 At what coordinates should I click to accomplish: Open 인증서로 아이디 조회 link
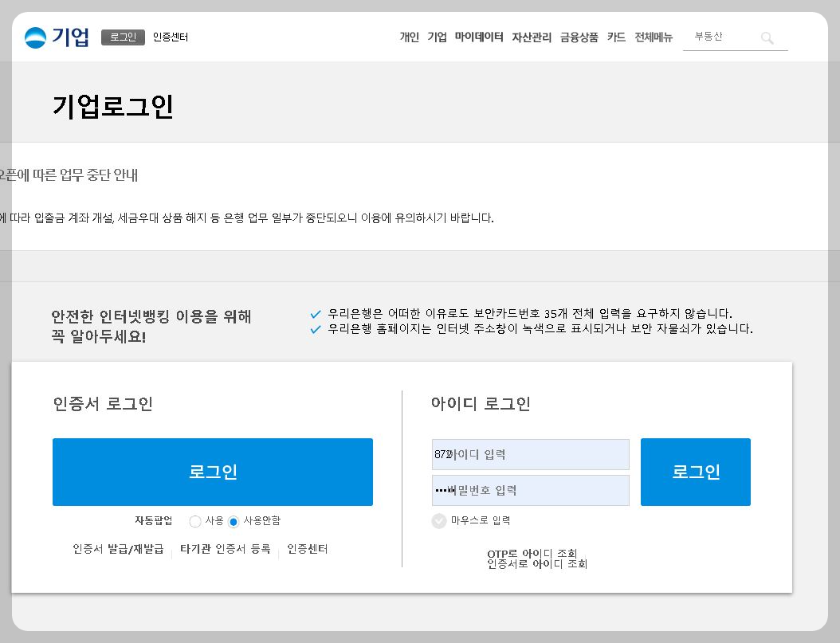tap(537, 564)
